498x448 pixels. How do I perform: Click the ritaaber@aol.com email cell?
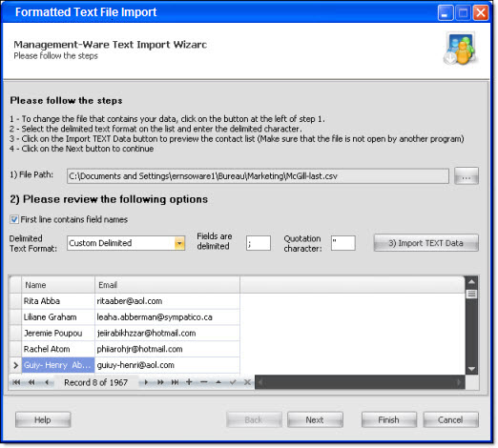(167, 301)
